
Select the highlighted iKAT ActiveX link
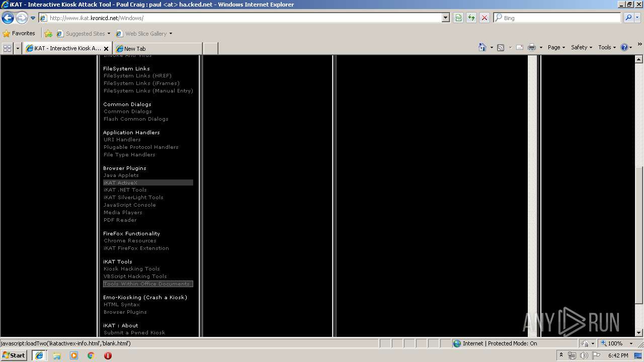pos(148,183)
